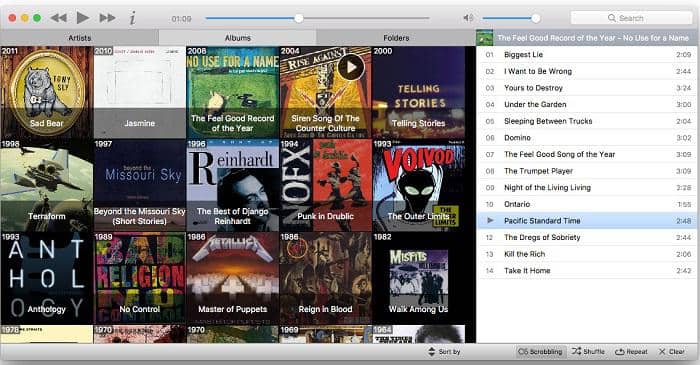This screenshot has width=700, height=365.
Task: Toggle Shuffle mode
Action: click(x=588, y=352)
